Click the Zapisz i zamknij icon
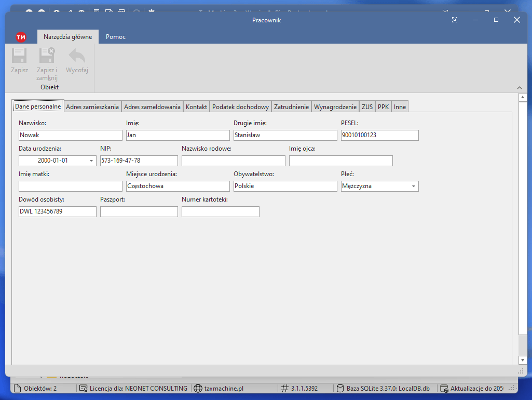This screenshot has width=532, height=400. tap(47, 56)
